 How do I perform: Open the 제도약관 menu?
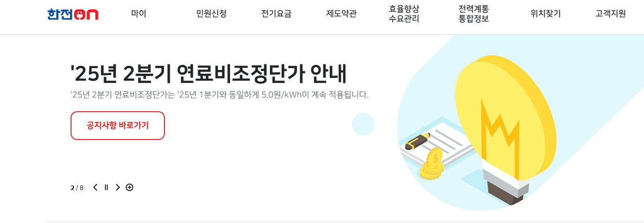[x=341, y=14]
